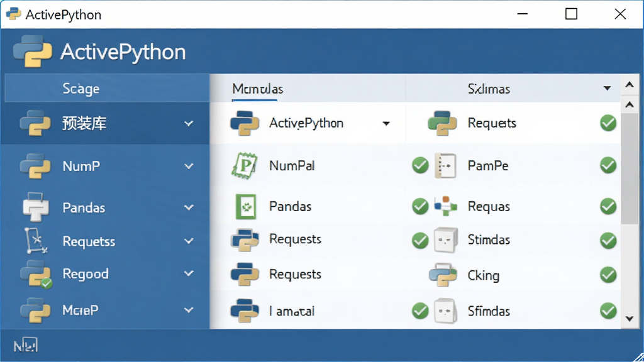This screenshot has height=362, width=644.
Task: Click the green Python icon beside Requets
Action: coord(442,123)
